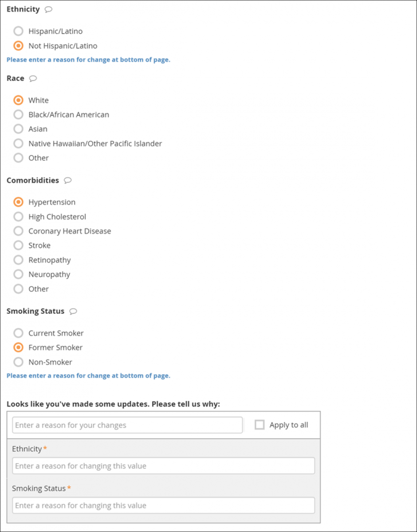Enable the Apply to all checkbox
This screenshot has height=532, width=417.
[260, 424]
